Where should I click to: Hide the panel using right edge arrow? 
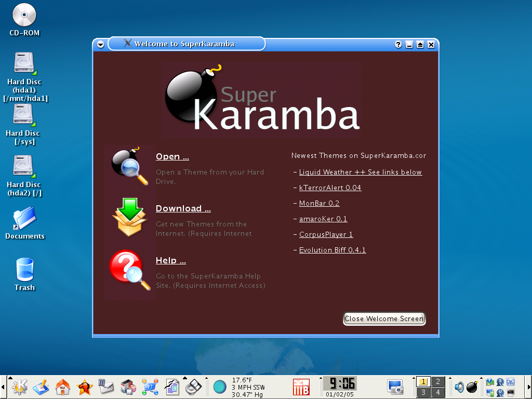pyautogui.click(x=529, y=387)
